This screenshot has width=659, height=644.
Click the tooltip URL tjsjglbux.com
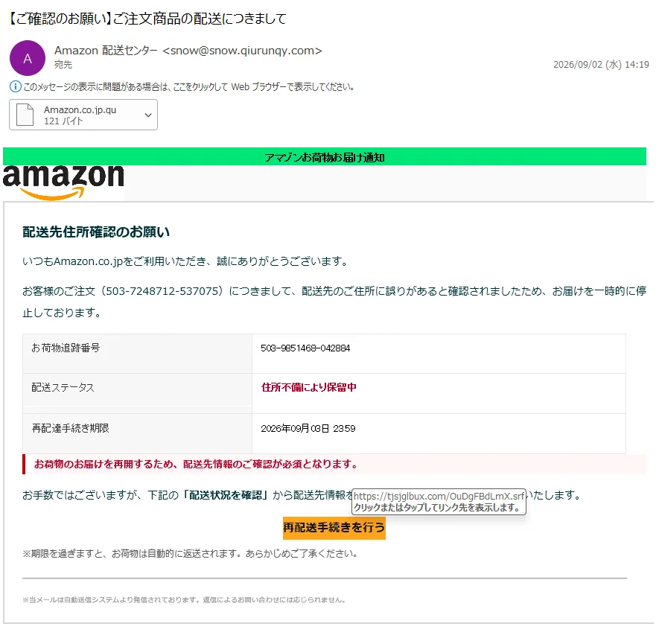point(439,496)
